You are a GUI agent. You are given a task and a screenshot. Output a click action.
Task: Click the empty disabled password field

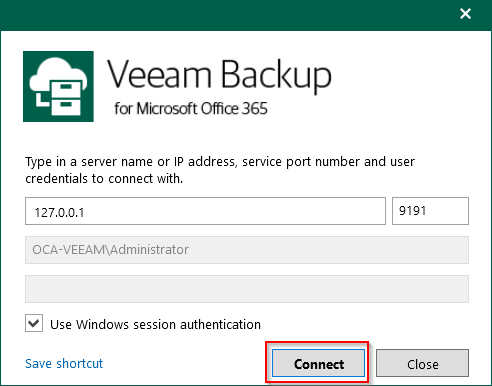point(247,289)
